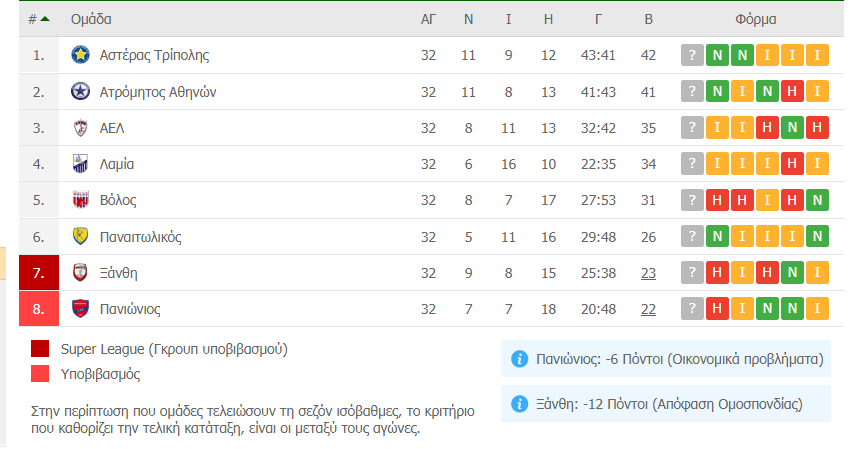Click the Παναιτωλικός club logo
Screen dimensions: 864x449
pyautogui.click(x=81, y=237)
